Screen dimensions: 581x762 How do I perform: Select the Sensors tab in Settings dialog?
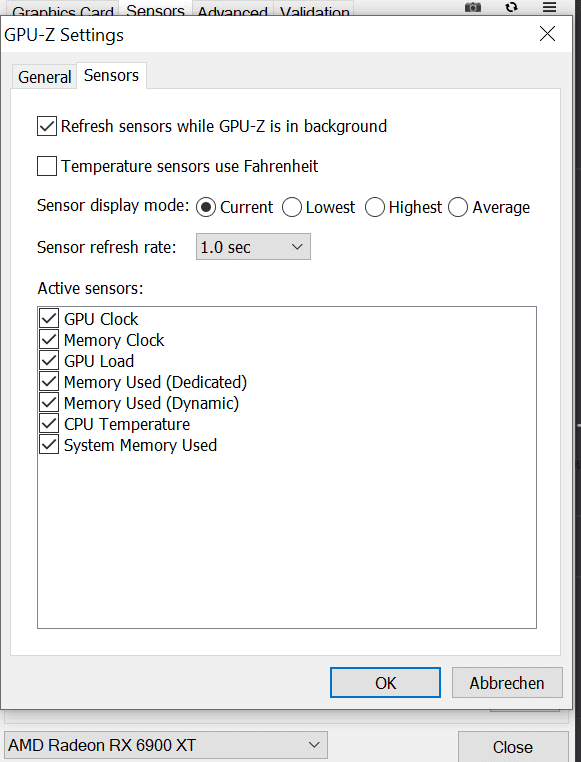pos(111,75)
